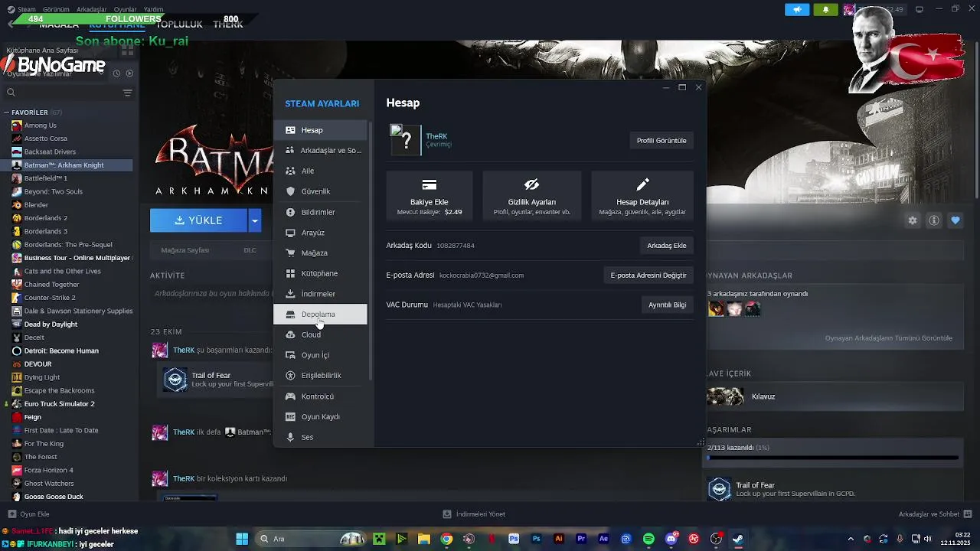Click ready-to-play icon in library sidebar
Image resolution: width=980 pixels, height=551 pixels.
[x=129, y=73]
